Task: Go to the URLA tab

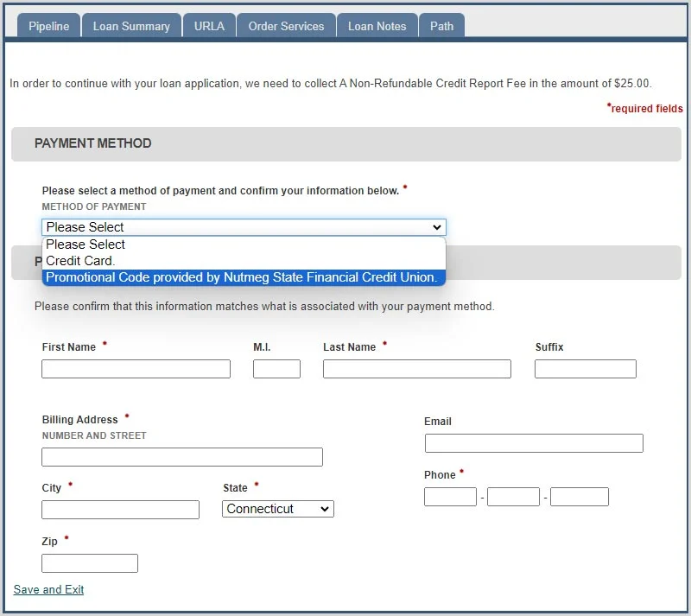Action: click(209, 26)
